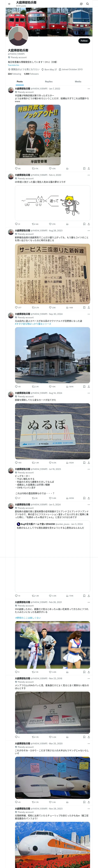Open more options on Feb 4, 2020 post

[x=89, y=175]
